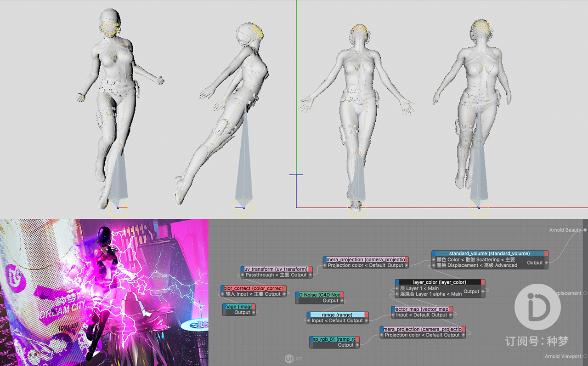Select the image node title
The width and height of the screenshot is (588, 366).
pos(239,306)
